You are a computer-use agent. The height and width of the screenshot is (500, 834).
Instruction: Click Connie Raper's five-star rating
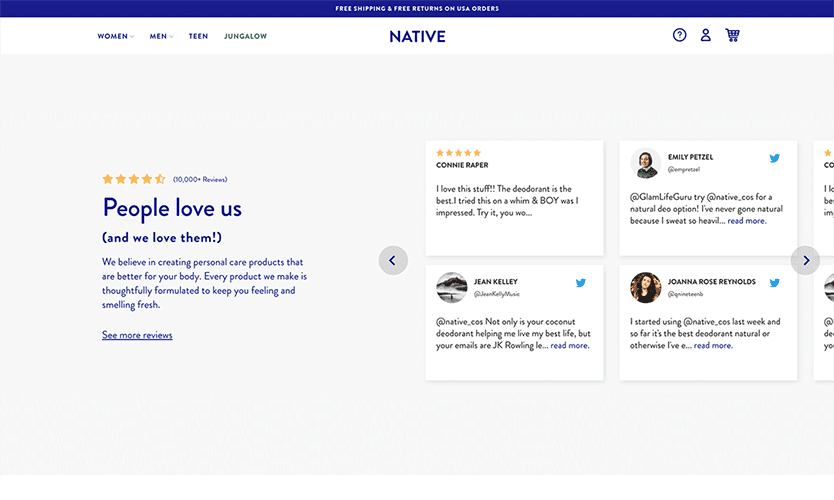458,153
